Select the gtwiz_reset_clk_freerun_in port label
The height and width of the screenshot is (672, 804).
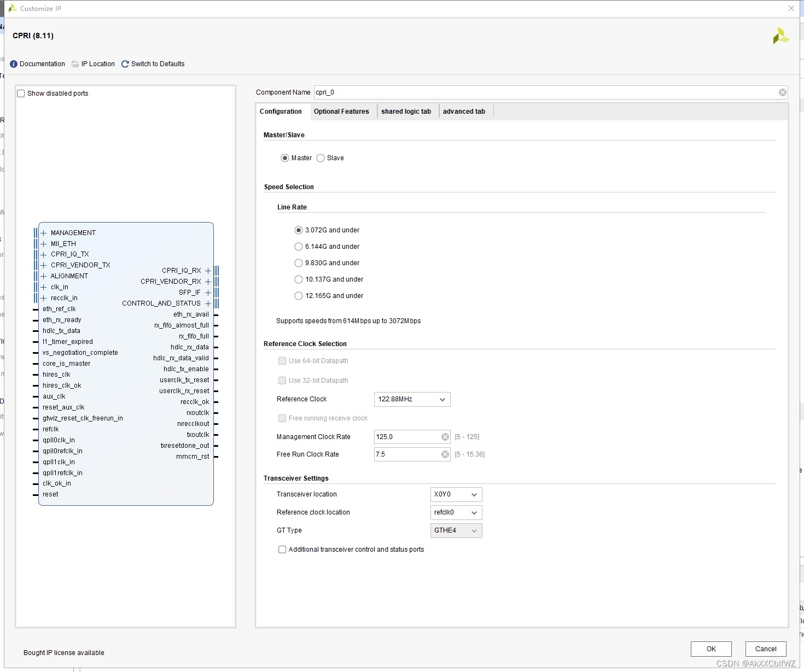[83, 418]
